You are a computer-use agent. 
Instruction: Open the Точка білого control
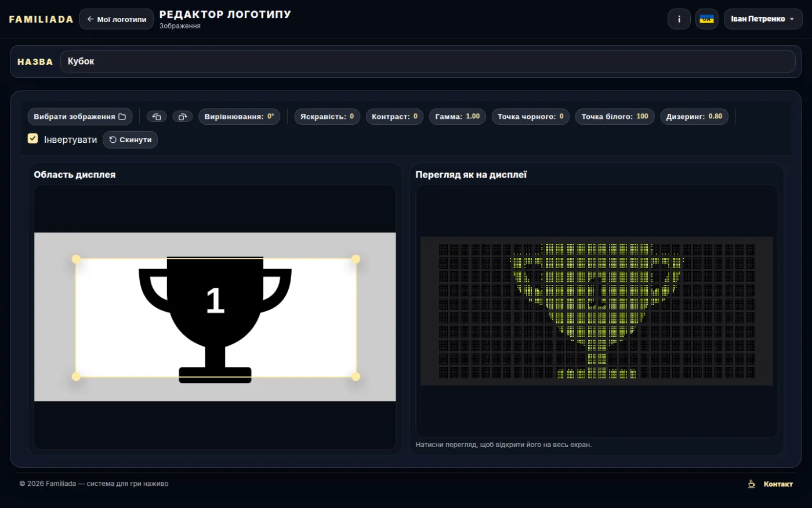pos(615,117)
